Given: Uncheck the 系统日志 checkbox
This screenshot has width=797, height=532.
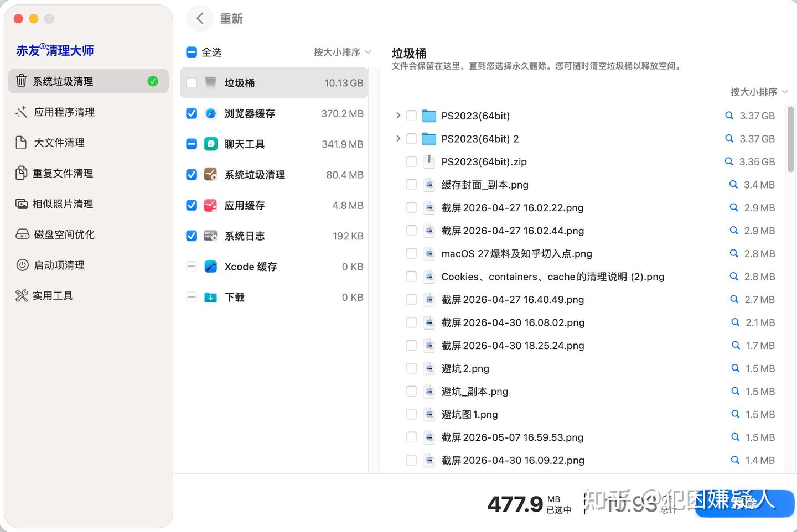Looking at the screenshot, I should click(x=192, y=236).
